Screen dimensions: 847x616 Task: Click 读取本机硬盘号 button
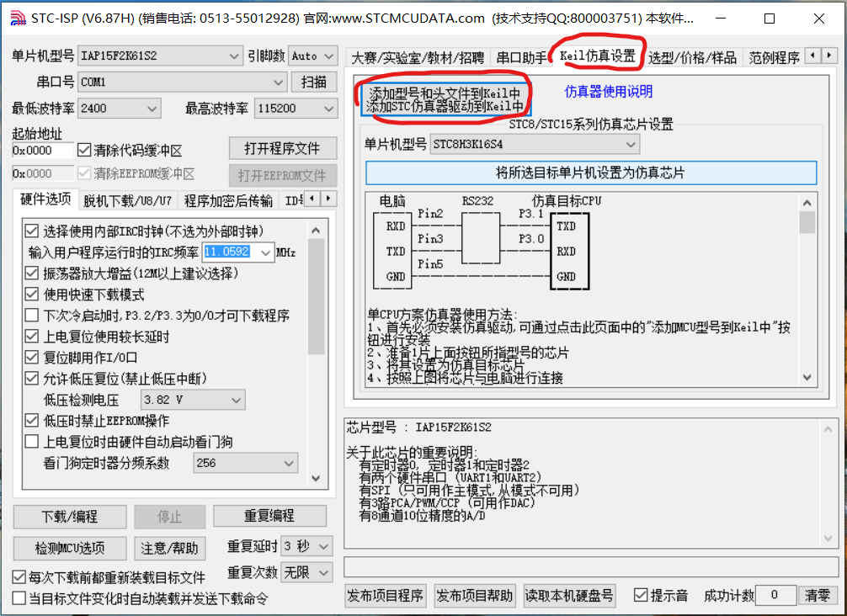click(x=569, y=596)
